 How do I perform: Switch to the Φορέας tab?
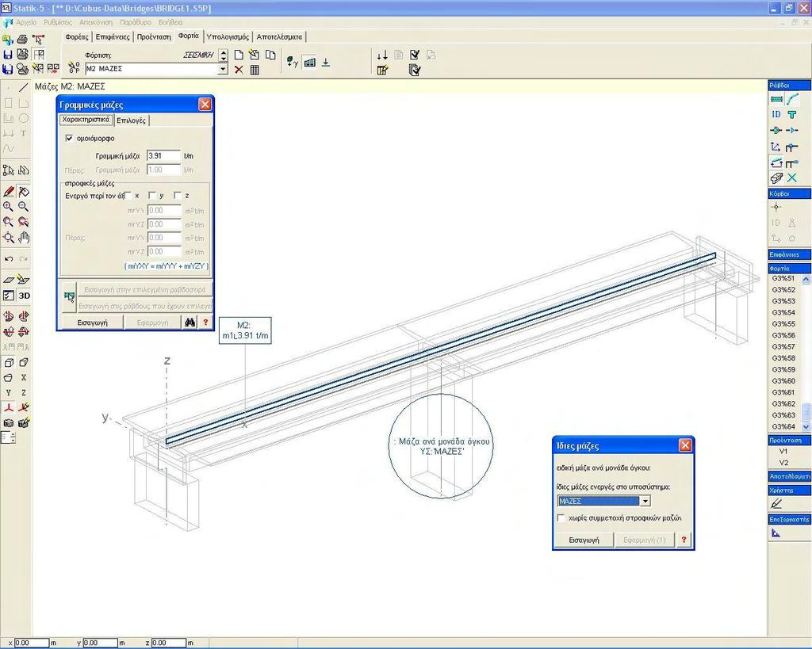pyautogui.click(x=77, y=36)
